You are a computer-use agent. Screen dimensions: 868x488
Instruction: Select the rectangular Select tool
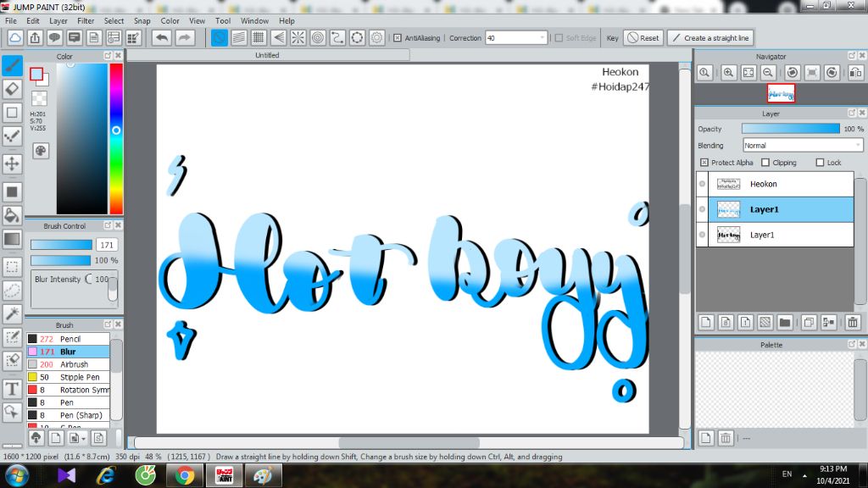click(x=12, y=267)
